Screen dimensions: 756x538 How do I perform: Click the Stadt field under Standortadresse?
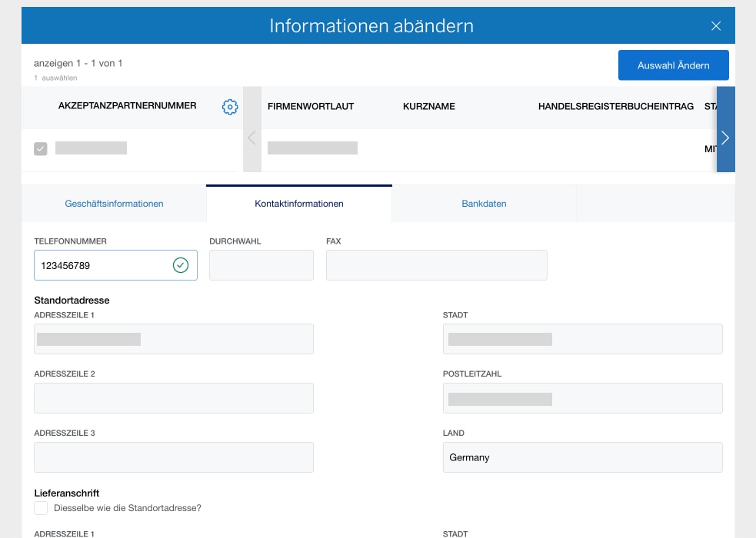point(582,338)
